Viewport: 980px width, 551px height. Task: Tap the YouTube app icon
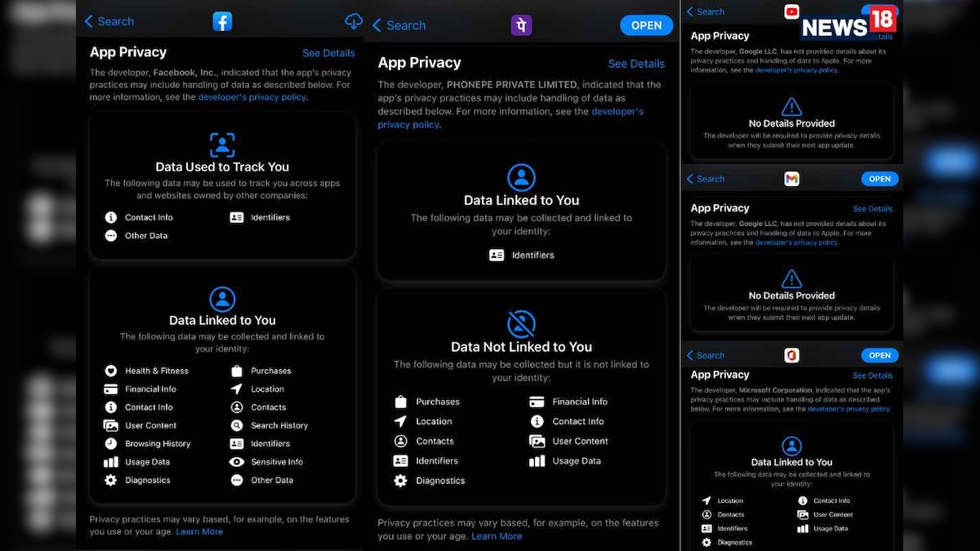(791, 11)
